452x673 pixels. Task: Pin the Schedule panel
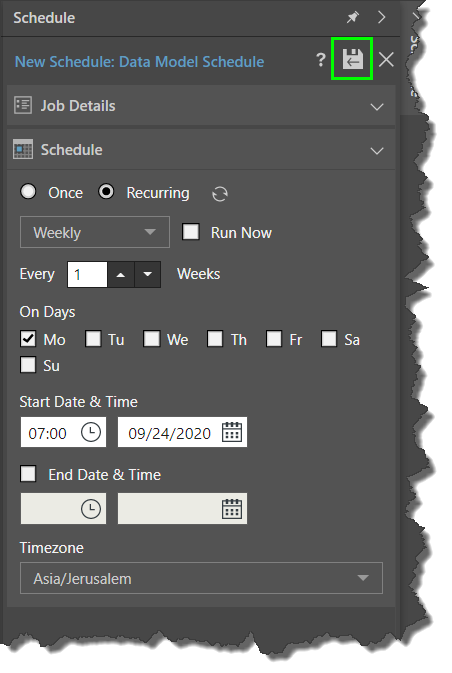coord(352,17)
